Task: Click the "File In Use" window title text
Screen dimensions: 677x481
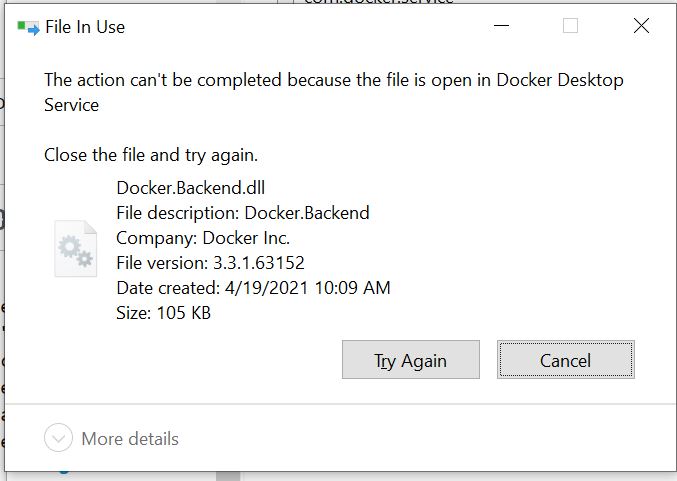Action: 85,27
